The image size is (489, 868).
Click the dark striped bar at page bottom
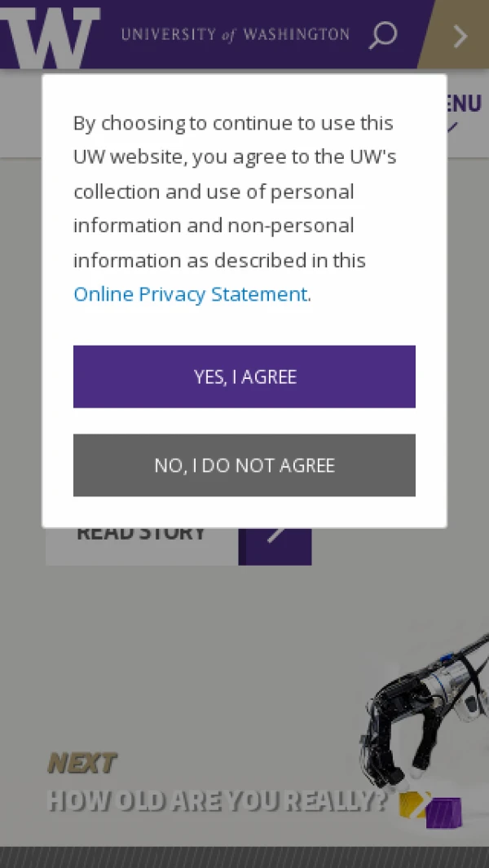pyautogui.click(x=244, y=857)
